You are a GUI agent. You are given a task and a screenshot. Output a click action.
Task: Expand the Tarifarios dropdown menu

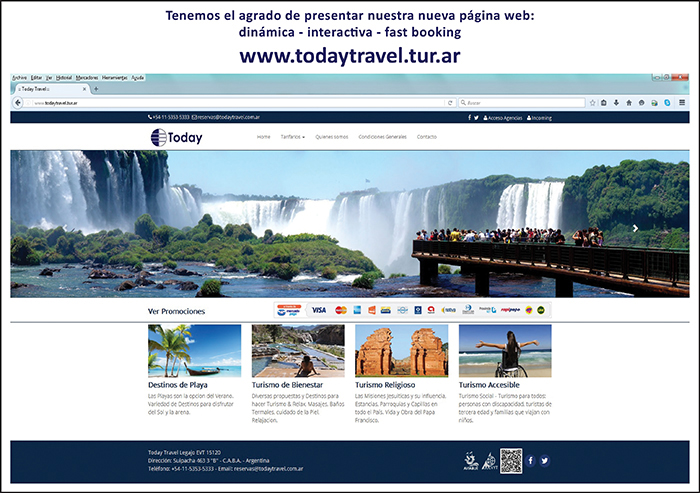tap(292, 137)
